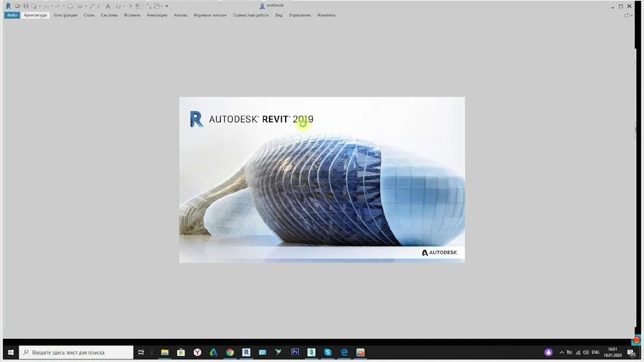Open the Revit application menu R logo

[8, 6]
